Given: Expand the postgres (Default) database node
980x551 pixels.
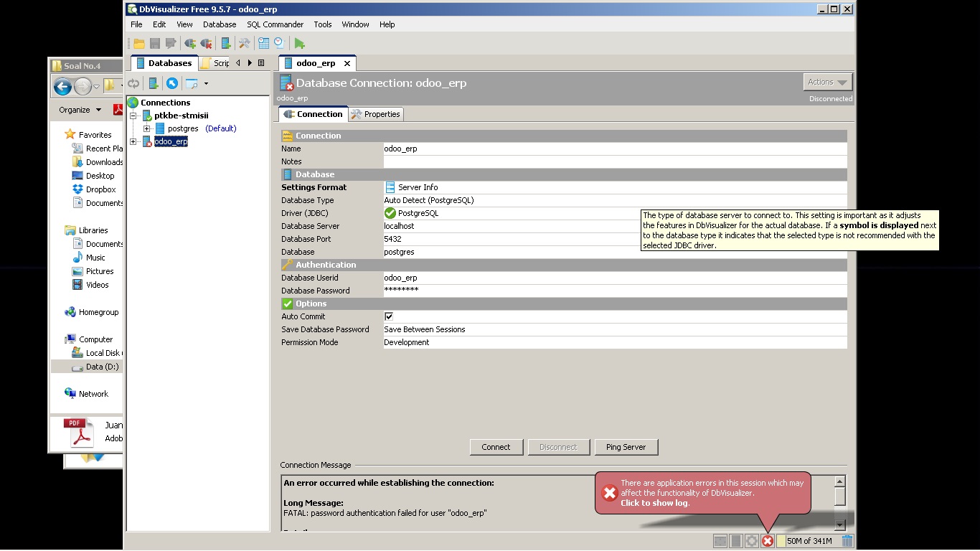Looking at the screenshot, I should [146, 128].
